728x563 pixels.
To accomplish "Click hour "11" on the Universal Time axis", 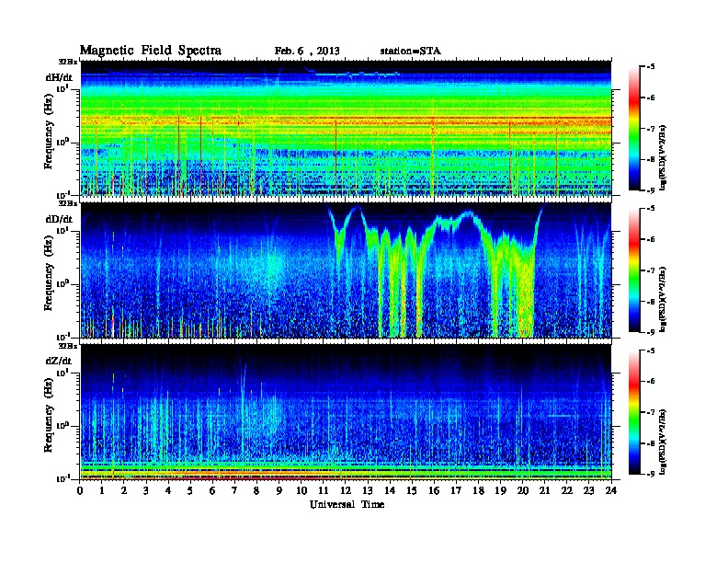I will coord(324,490).
